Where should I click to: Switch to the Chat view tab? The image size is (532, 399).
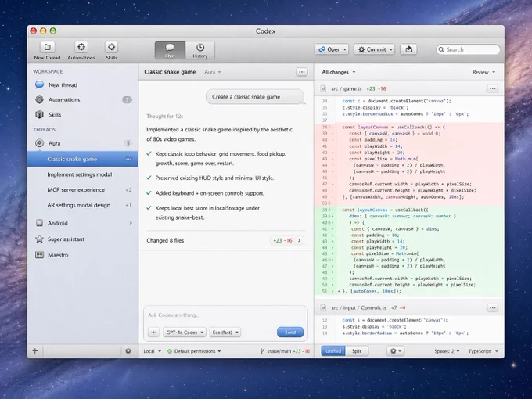pyautogui.click(x=170, y=50)
